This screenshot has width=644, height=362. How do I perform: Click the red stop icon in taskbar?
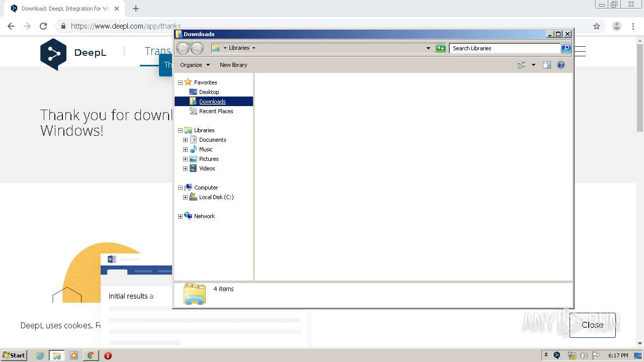[x=108, y=355]
